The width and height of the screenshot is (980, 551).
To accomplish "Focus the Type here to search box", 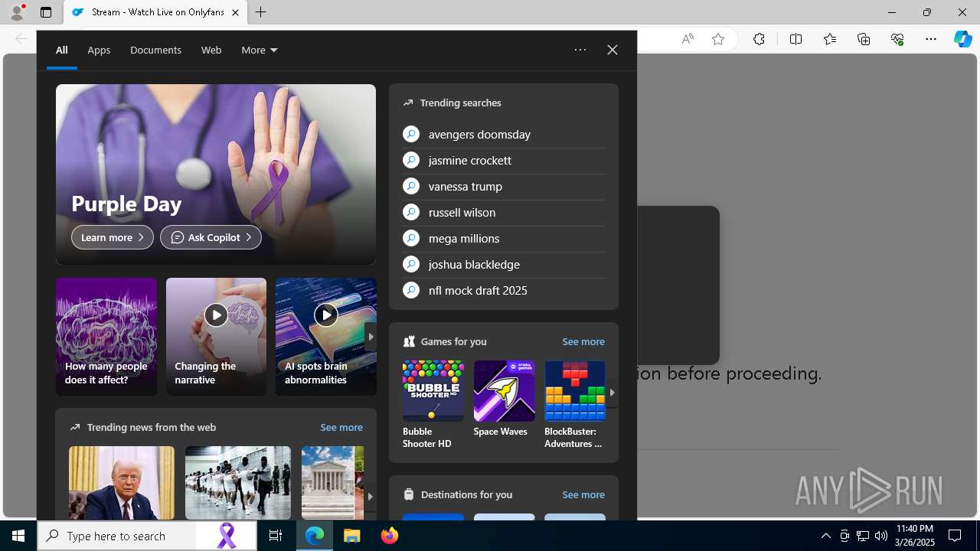I will (x=116, y=536).
